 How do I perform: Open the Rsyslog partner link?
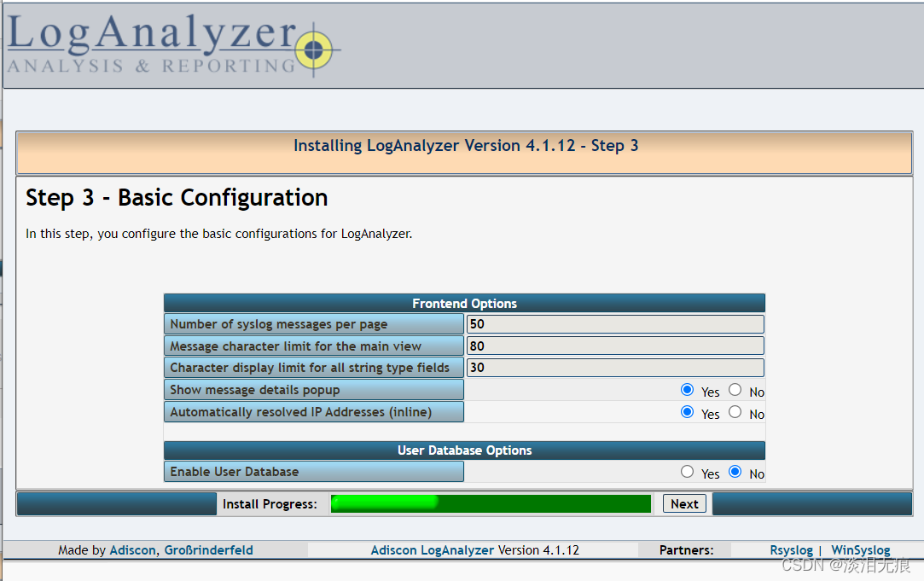pyautogui.click(x=791, y=550)
